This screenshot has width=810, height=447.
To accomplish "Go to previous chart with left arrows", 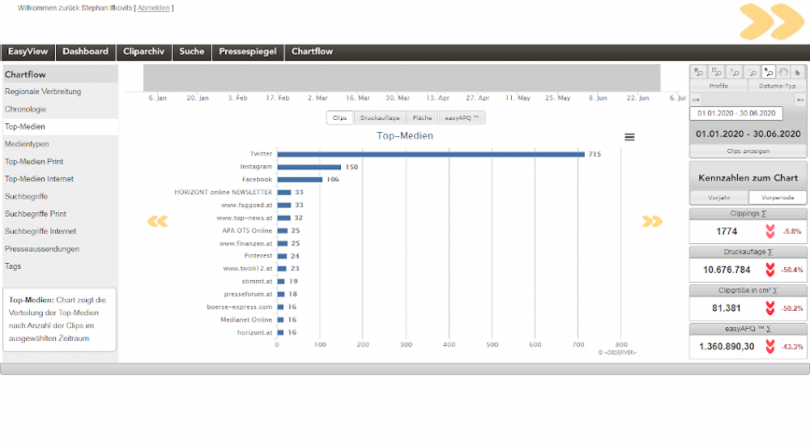I will click(x=157, y=221).
